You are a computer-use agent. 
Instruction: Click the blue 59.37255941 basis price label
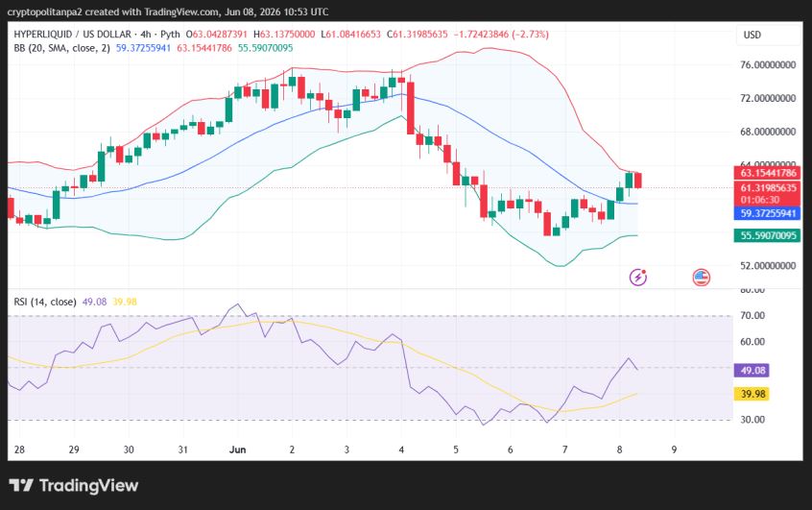(768, 213)
